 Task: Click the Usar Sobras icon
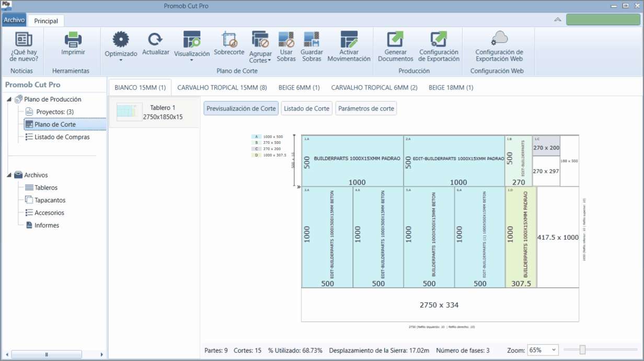coord(286,39)
